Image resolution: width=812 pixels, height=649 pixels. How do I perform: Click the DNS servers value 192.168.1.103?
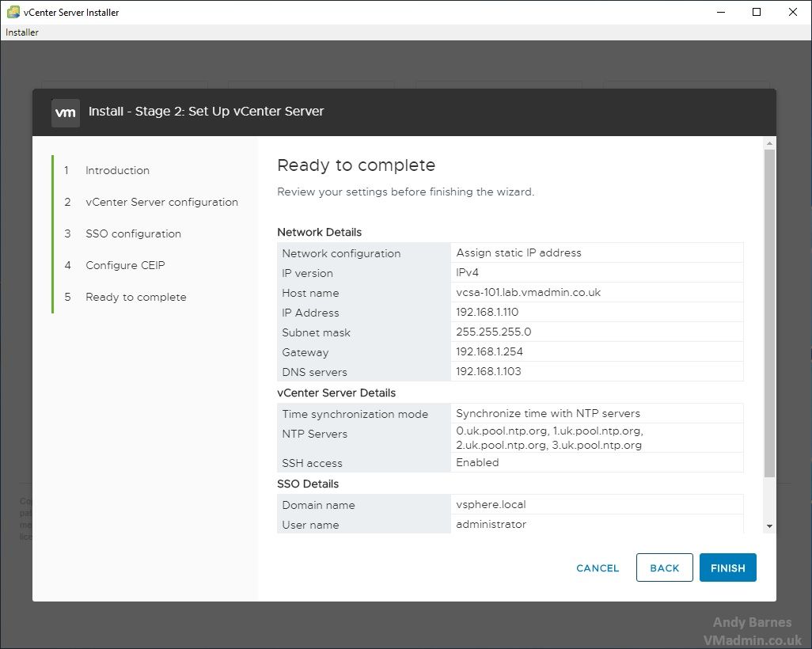click(x=488, y=371)
